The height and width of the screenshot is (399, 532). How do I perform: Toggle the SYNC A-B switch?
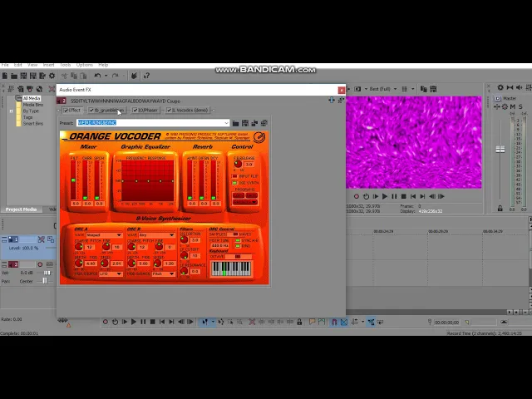pyautogui.click(x=238, y=240)
